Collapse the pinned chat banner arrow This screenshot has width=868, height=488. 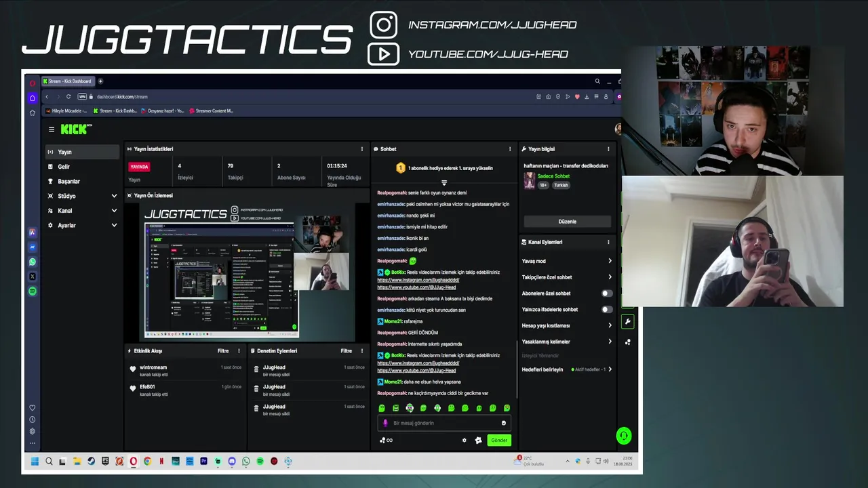444,182
